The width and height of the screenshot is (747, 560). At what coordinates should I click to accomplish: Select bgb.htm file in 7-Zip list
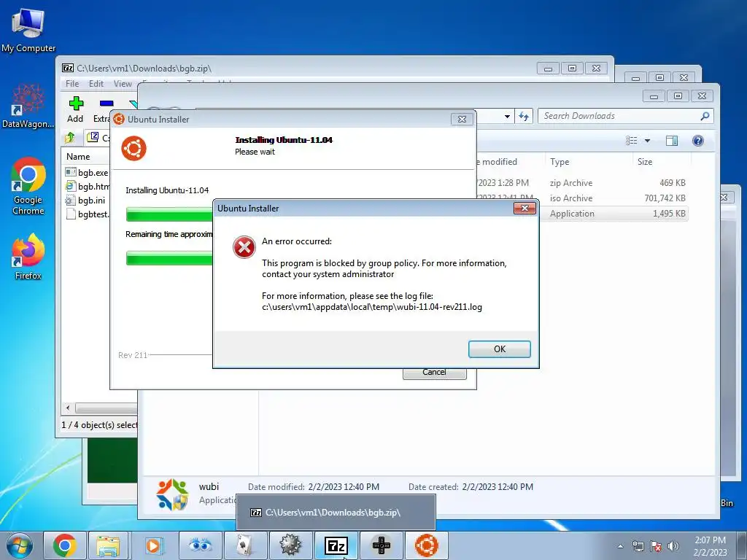pos(88,186)
